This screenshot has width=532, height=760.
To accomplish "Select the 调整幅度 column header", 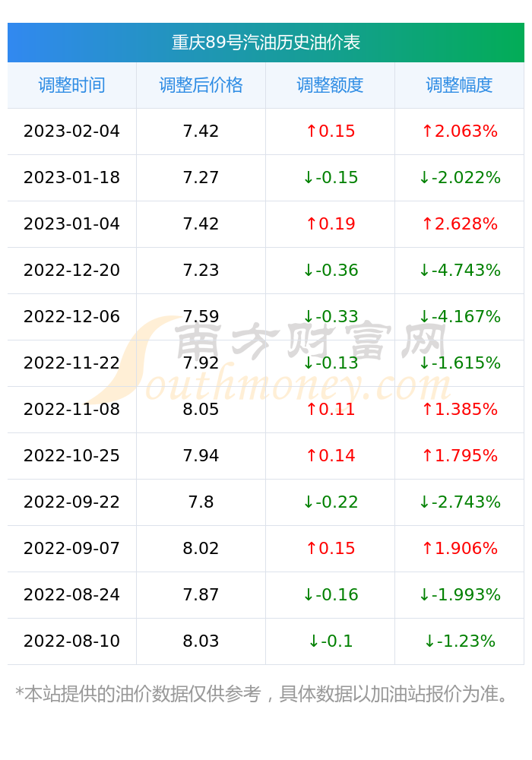I will click(459, 85).
